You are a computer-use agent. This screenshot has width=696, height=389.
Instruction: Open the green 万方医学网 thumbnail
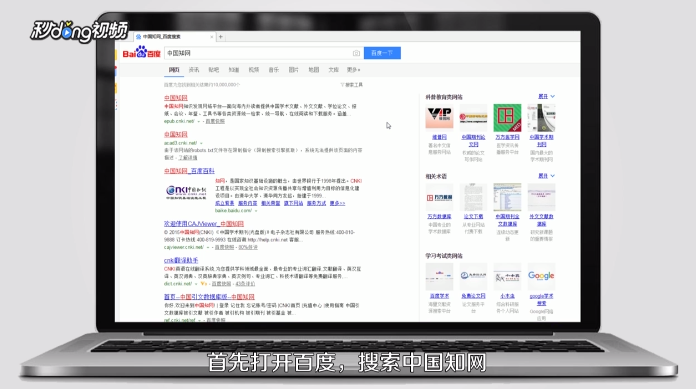pyautogui.click(x=507, y=118)
